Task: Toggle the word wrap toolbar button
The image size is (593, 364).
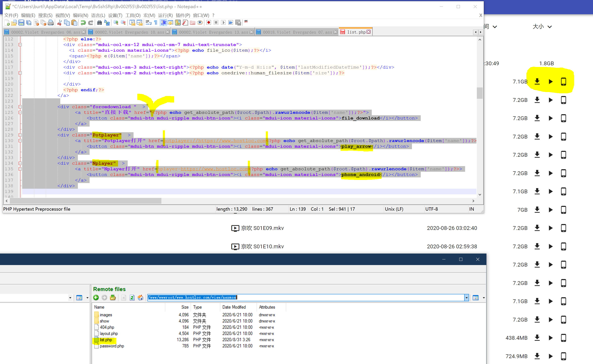Action: 148,23
